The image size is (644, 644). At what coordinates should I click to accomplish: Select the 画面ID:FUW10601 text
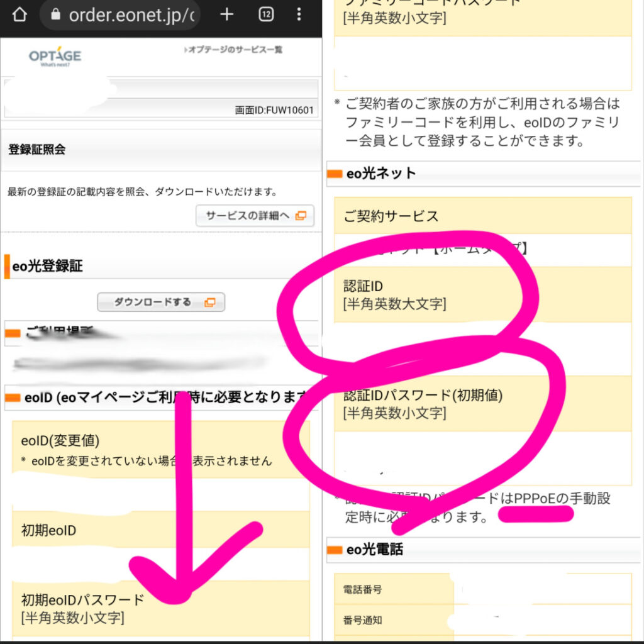pyautogui.click(x=274, y=110)
